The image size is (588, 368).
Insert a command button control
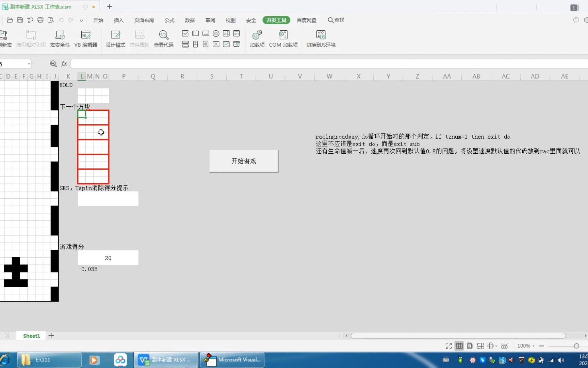pyautogui.click(x=206, y=33)
